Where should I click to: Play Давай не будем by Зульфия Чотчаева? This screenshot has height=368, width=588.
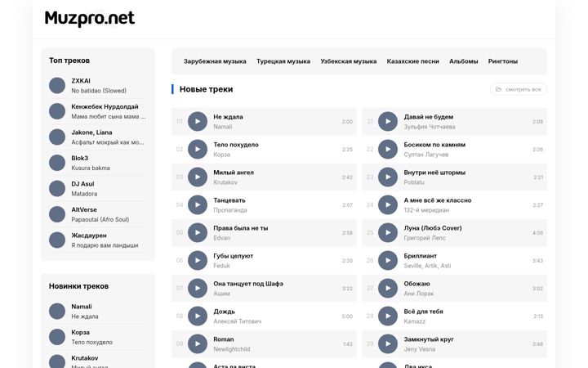[x=388, y=121]
